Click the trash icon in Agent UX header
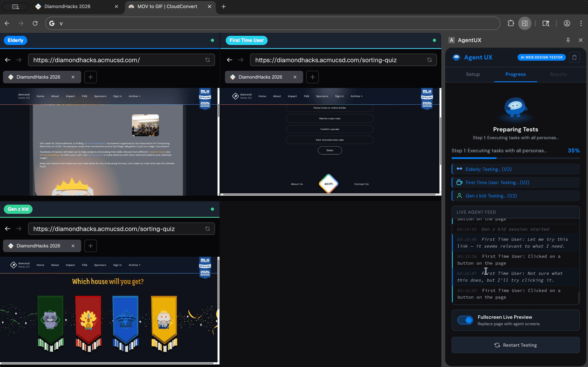Viewport: 588px width, 367px height. (x=574, y=57)
